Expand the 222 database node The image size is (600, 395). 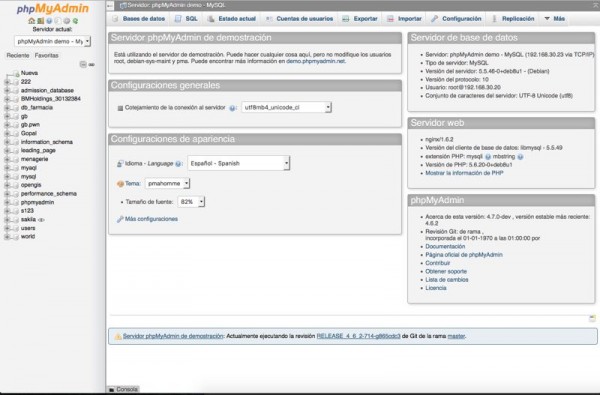click(7, 82)
